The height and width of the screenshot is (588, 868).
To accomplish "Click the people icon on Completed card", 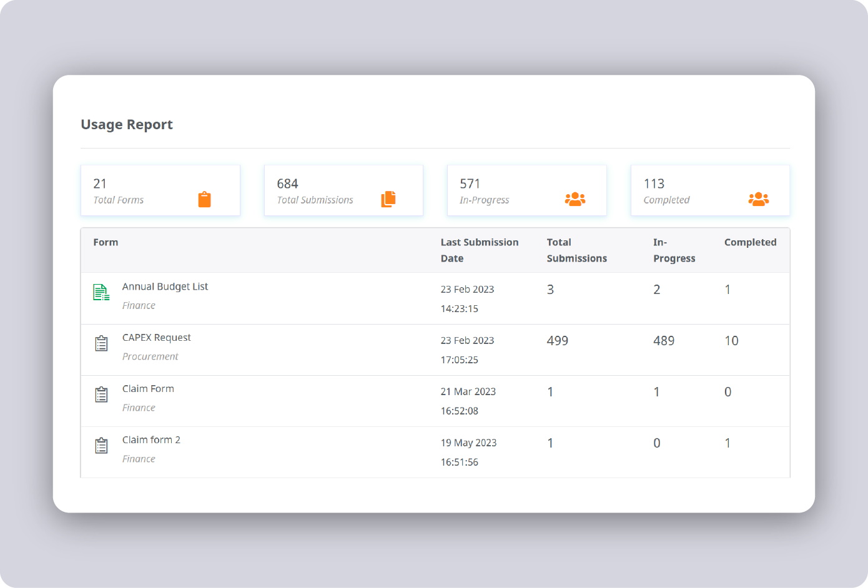I will 757,198.
